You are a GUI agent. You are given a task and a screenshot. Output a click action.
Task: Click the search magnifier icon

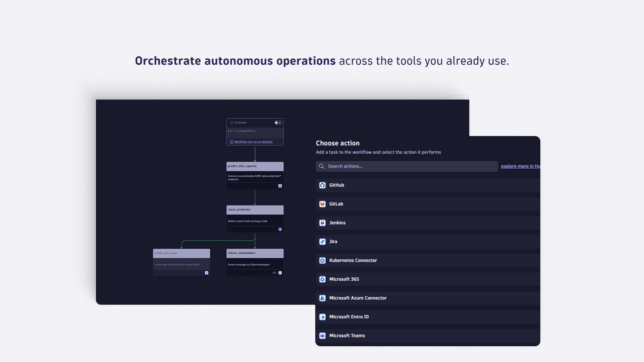click(322, 166)
